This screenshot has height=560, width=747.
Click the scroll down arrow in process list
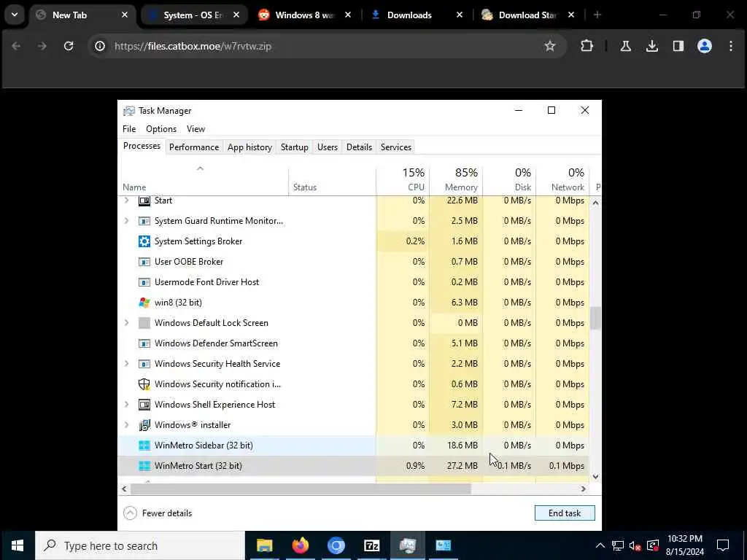(595, 477)
